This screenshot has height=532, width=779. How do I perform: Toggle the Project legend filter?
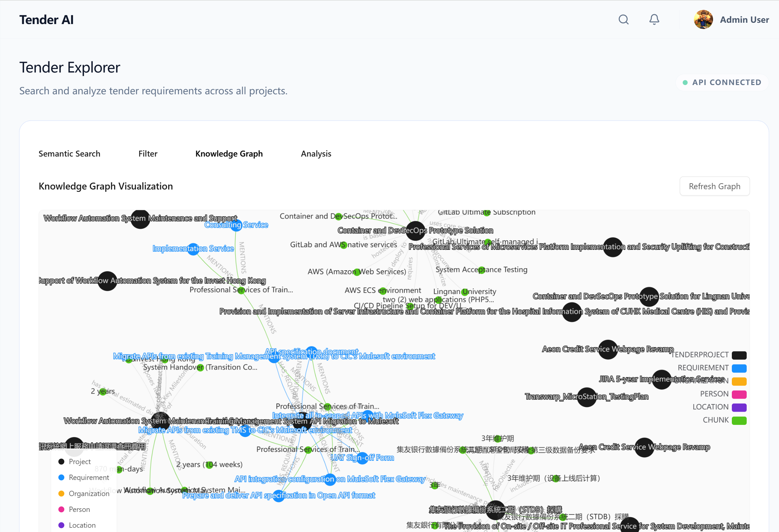point(61,461)
